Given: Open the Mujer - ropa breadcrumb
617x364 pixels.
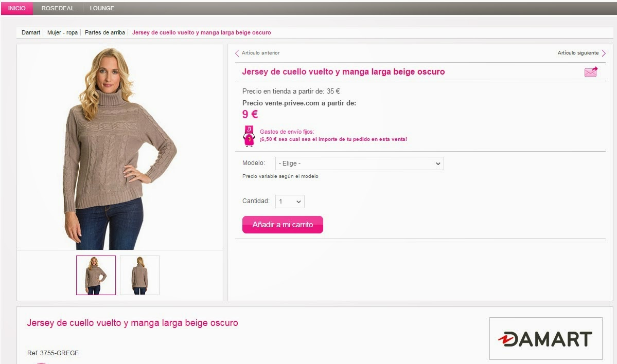Looking at the screenshot, I should 63,32.
